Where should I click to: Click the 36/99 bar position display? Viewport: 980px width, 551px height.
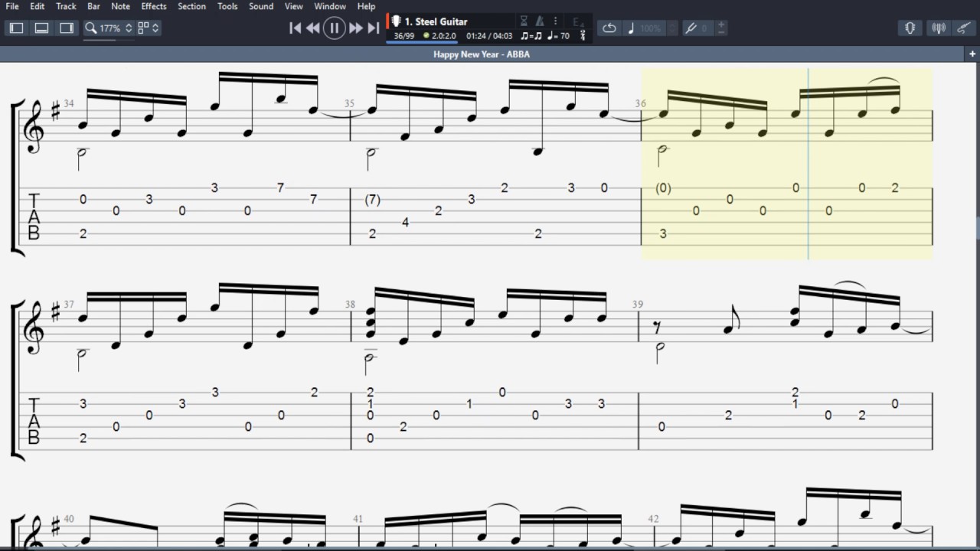coord(403,36)
